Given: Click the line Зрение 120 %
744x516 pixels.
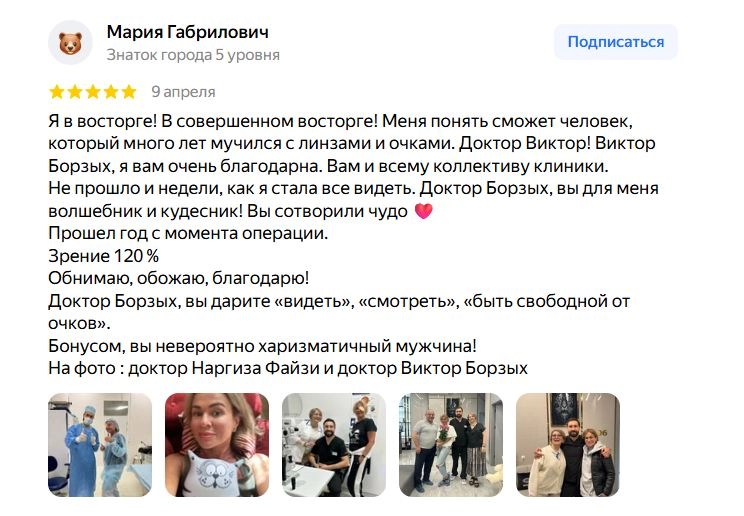Looking at the screenshot, I should [x=103, y=256].
